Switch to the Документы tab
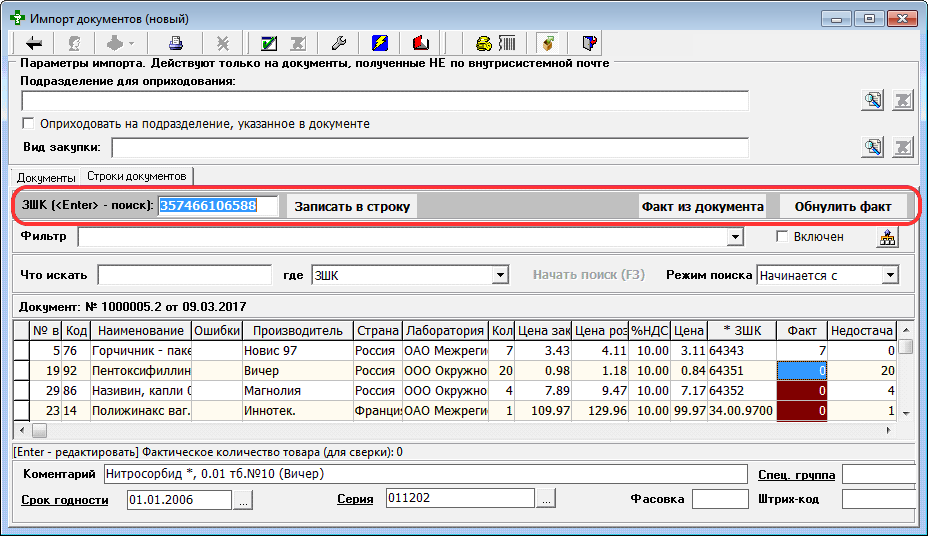Image resolution: width=928 pixels, height=536 pixels. (47, 177)
